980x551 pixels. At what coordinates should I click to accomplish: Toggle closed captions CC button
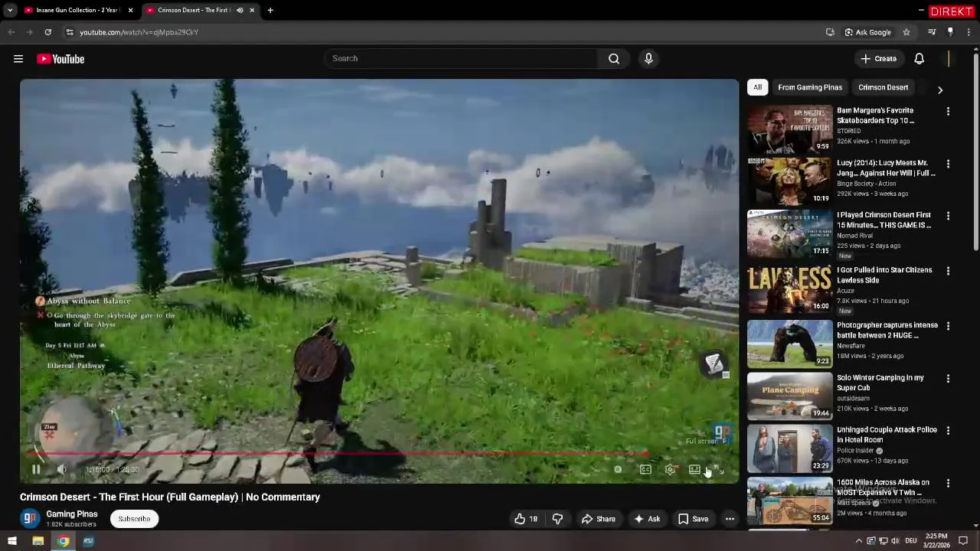[x=645, y=469]
